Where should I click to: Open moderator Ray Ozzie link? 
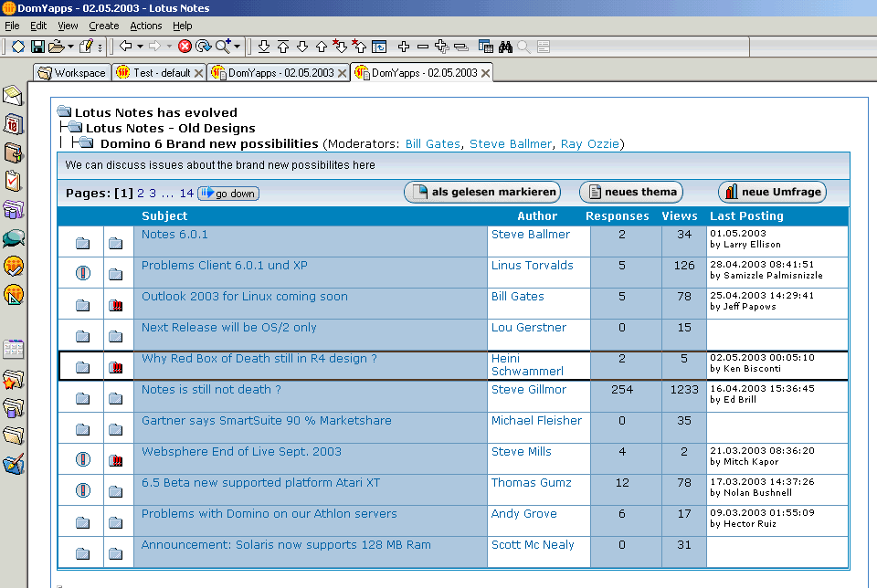tap(589, 143)
